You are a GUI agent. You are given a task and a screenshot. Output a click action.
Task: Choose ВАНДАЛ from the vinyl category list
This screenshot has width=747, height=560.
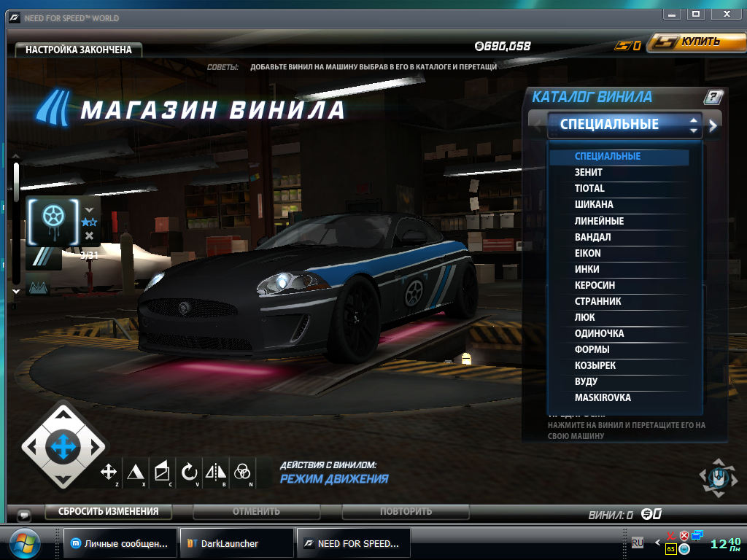pos(592,237)
